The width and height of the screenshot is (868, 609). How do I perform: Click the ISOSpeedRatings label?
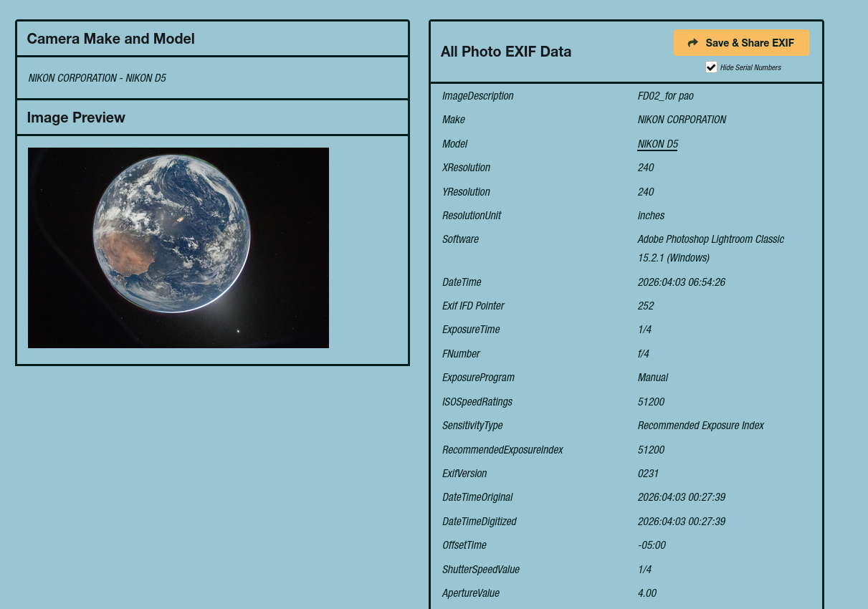(477, 402)
